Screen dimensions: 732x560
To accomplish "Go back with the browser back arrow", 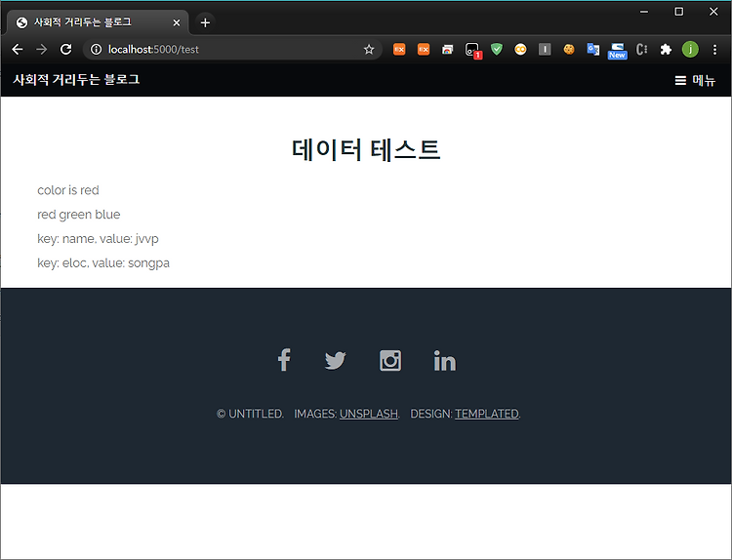I will pyautogui.click(x=18, y=50).
